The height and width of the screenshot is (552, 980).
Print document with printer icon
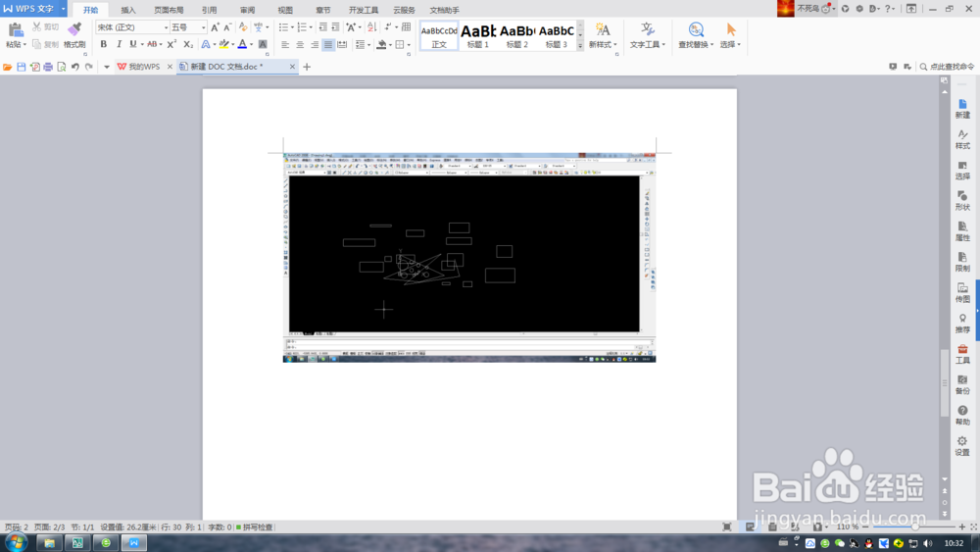tap(48, 67)
